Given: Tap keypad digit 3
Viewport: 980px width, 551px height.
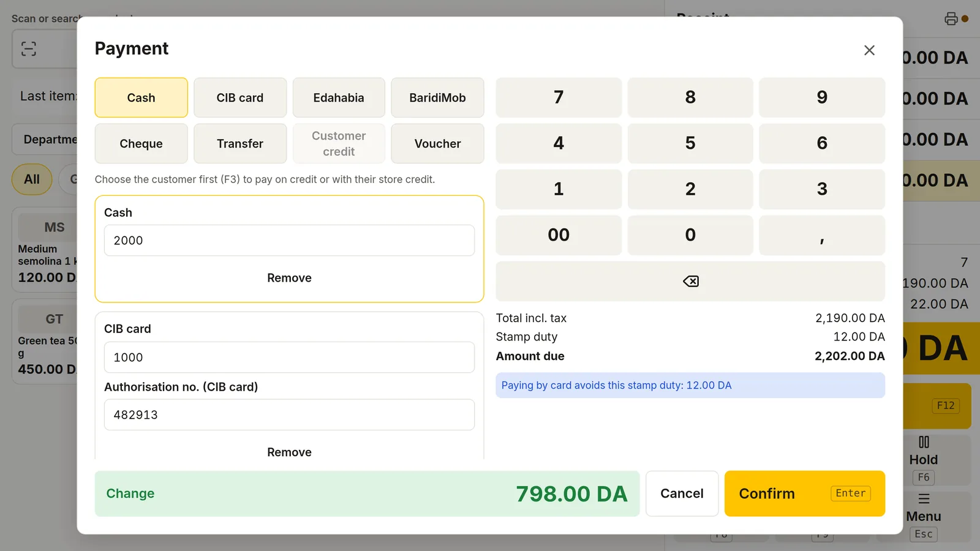Looking at the screenshot, I should tap(822, 189).
